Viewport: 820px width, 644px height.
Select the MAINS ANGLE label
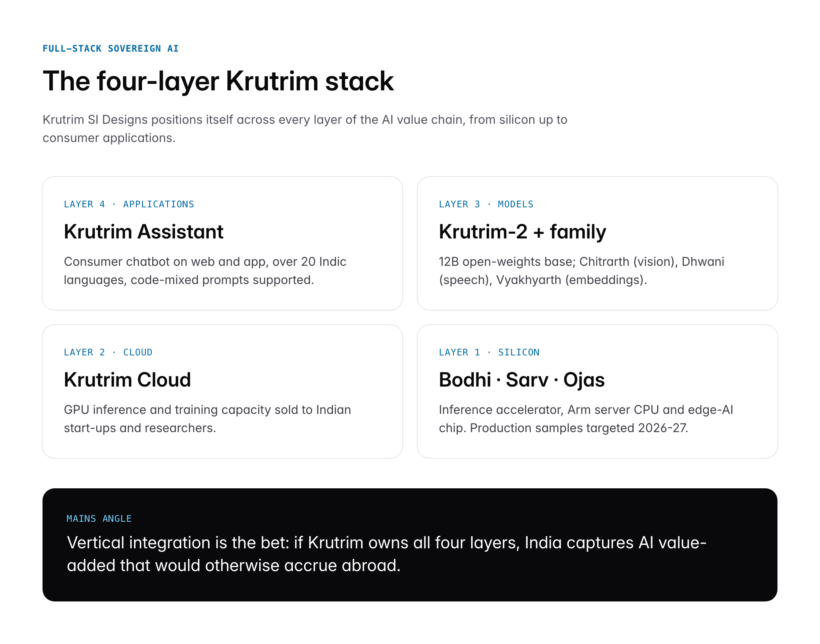click(99, 518)
